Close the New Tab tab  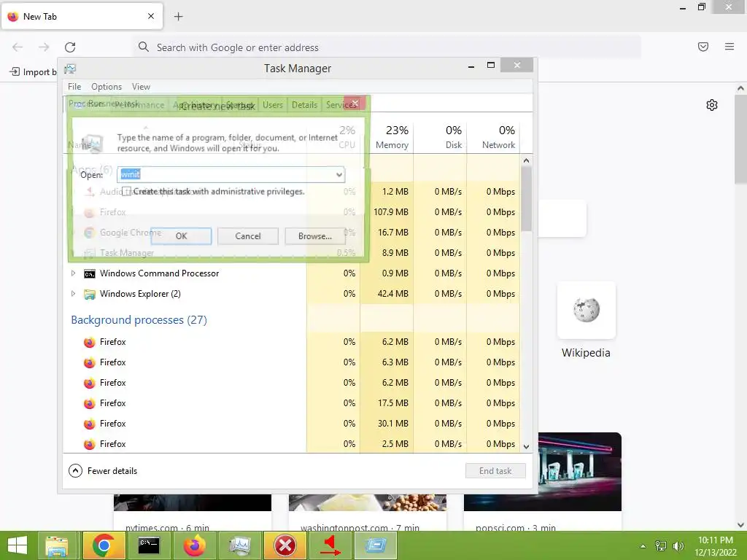click(151, 16)
